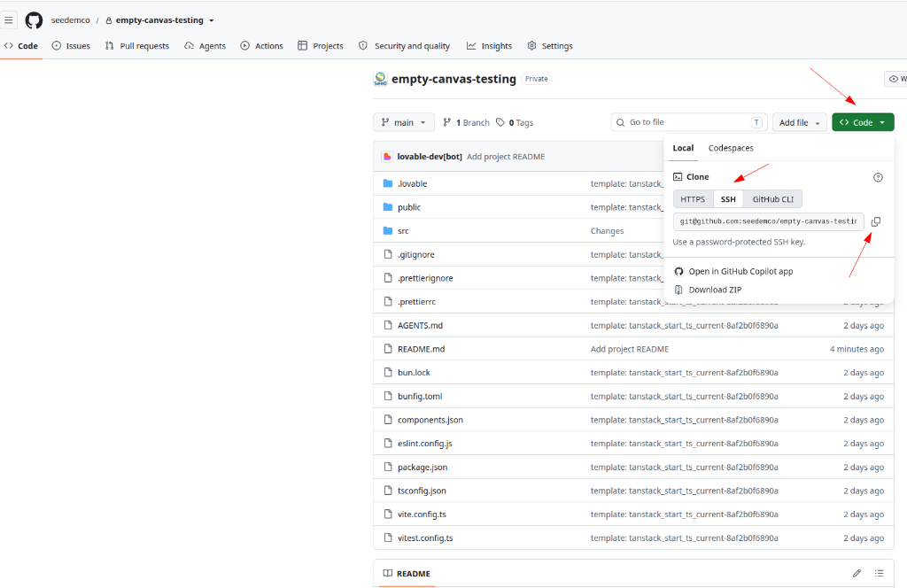Click the Changes commit message for src
Image resolution: width=907 pixels, height=588 pixels.
pyautogui.click(x=607, y=231)
